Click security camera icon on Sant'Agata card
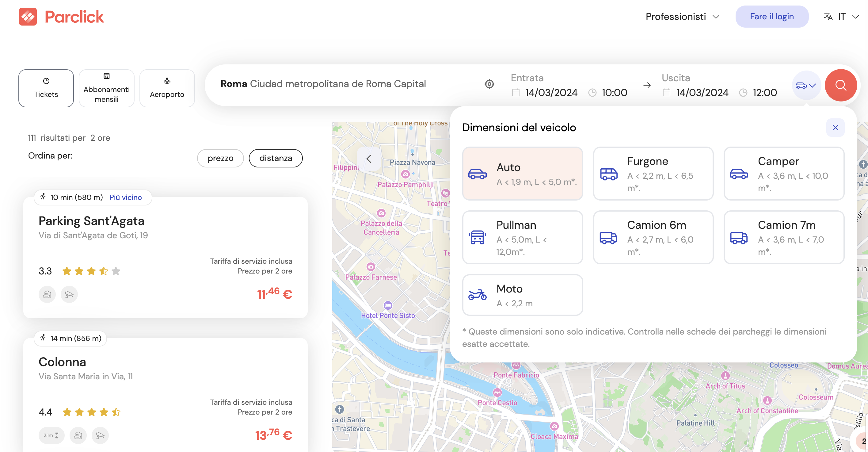 (69, 295)
